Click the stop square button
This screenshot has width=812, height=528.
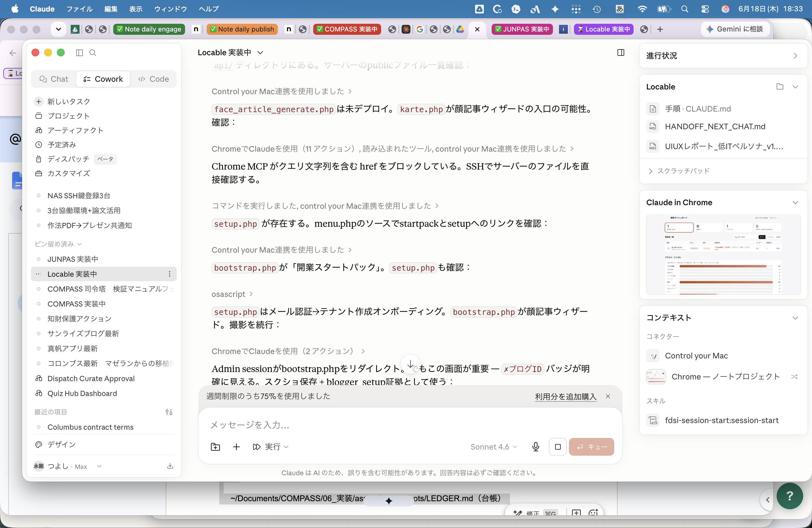(558, 447)
